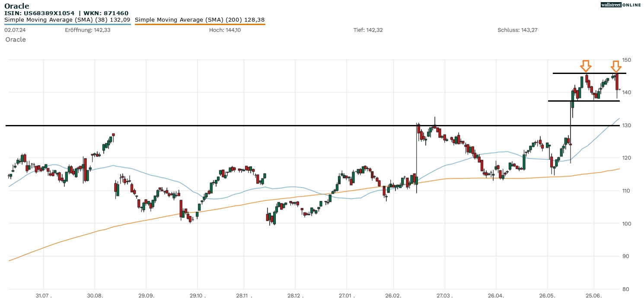
Task: Click the Oracle chart title
Action: (x=16, y=6)
